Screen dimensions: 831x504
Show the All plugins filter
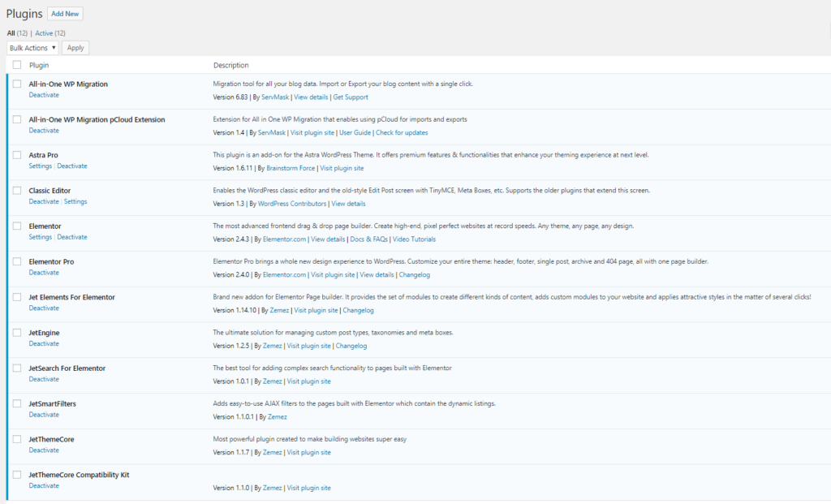point(11,33)
